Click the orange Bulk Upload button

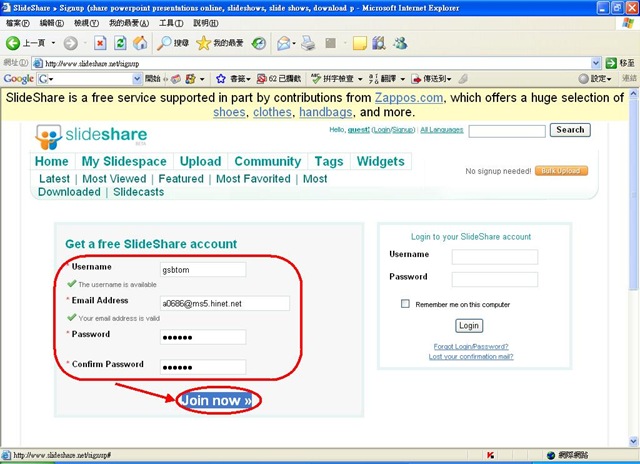tap(561, 171)
